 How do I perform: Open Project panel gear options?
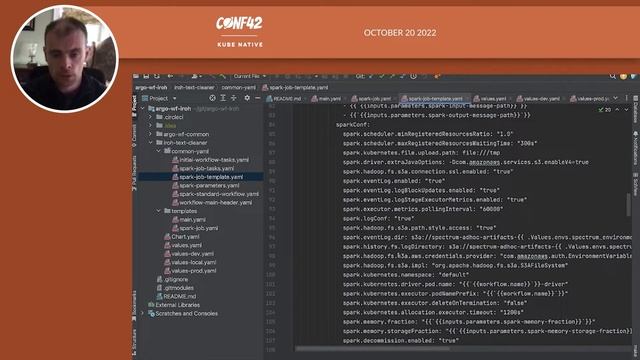247,98
